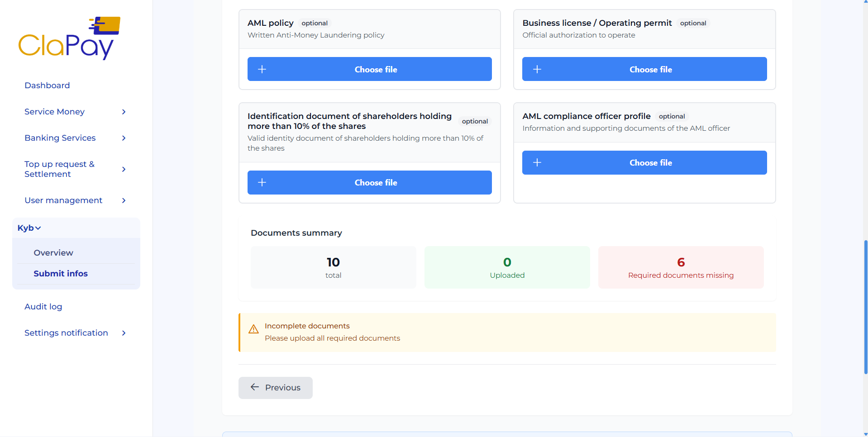Click the Incomplete documents warning icon
Image resolution: width=868 pixels, height=437 pixels.
253,329
